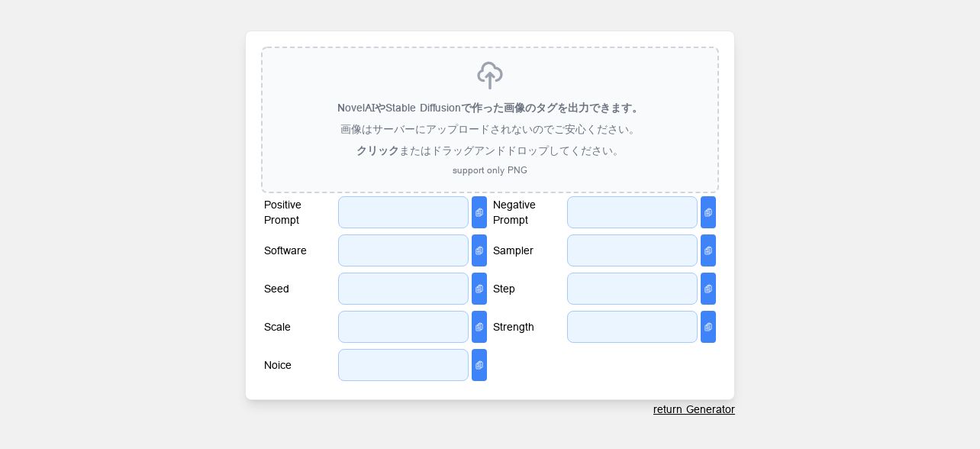The width and height of the screenshot is (980, 449).
Task: Open the return Generator link
Action: click(694, 409)
